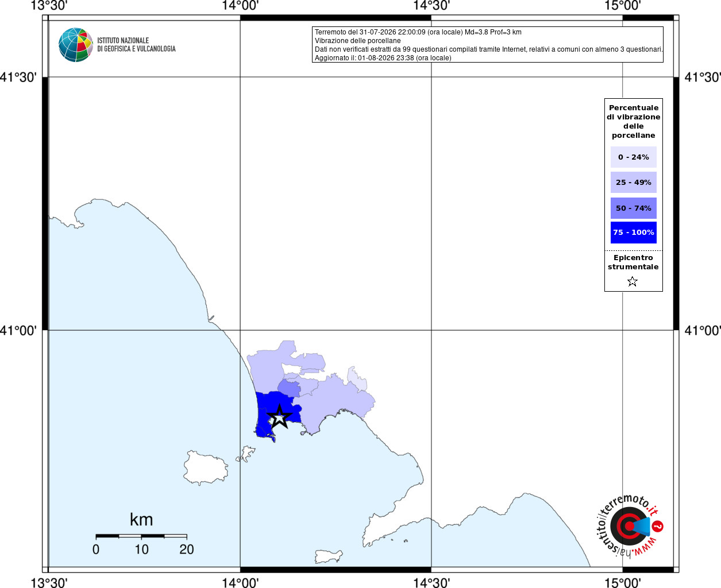Click Capri island on the map

pyautogui.click(x=328, y=556)
